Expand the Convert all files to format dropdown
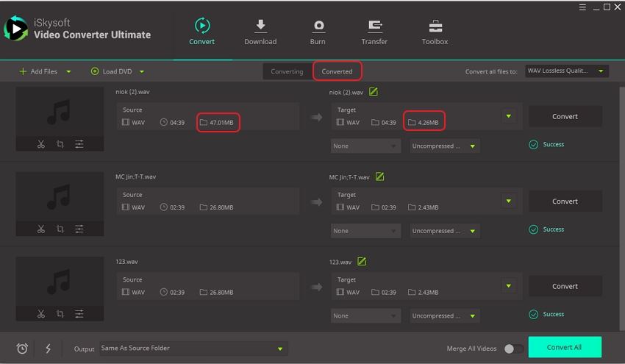 tap(566, 71)
